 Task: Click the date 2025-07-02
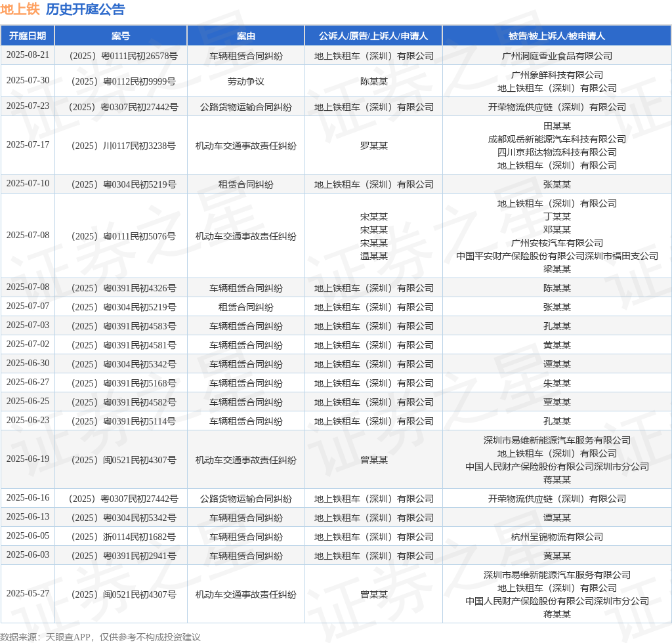click(x=28, y=344)
